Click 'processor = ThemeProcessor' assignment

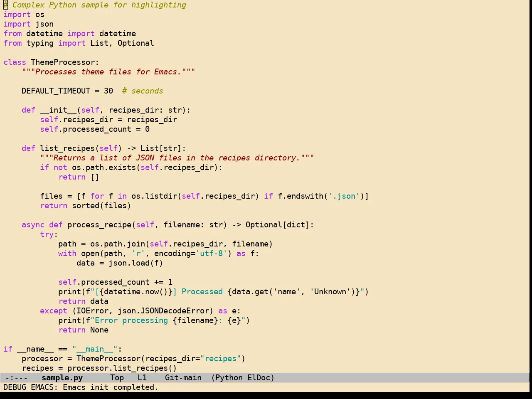(81, 359)
